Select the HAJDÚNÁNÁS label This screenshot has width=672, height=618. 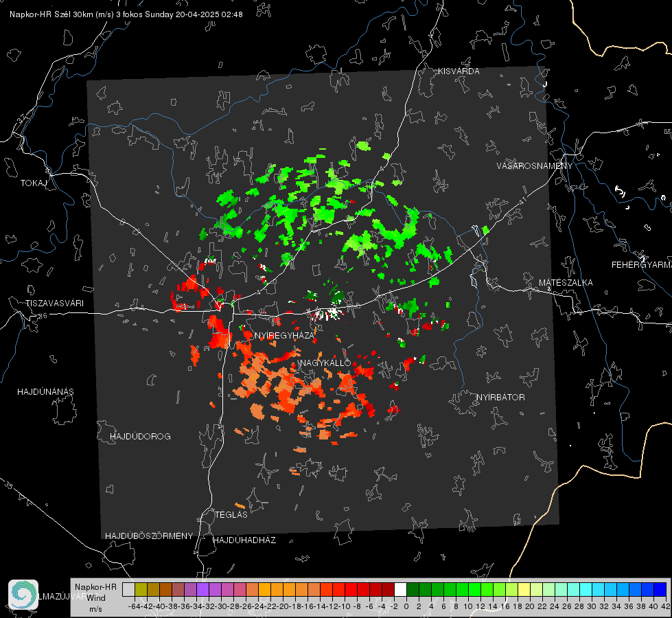click(45, 392)
